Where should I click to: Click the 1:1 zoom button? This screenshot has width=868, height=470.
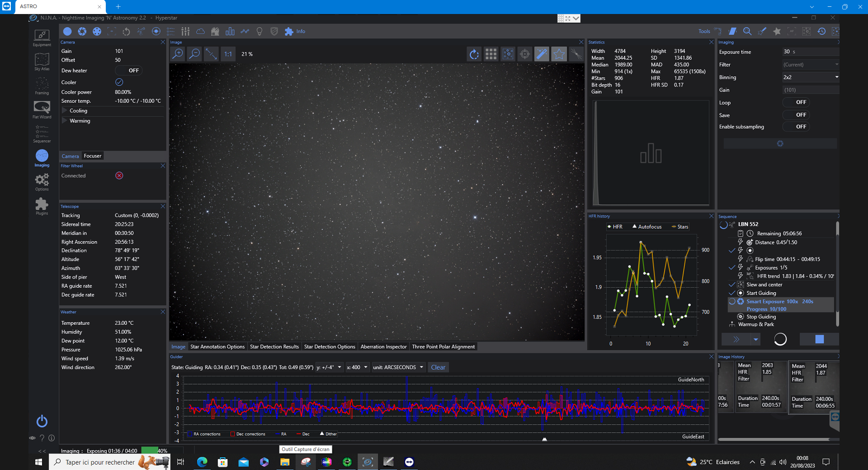[x=228, y=54]
